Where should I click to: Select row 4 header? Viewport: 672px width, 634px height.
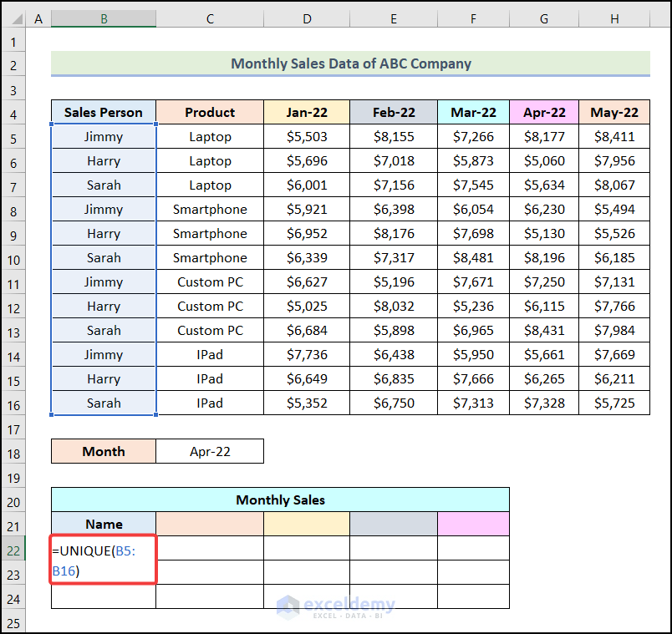coord(13,112)
